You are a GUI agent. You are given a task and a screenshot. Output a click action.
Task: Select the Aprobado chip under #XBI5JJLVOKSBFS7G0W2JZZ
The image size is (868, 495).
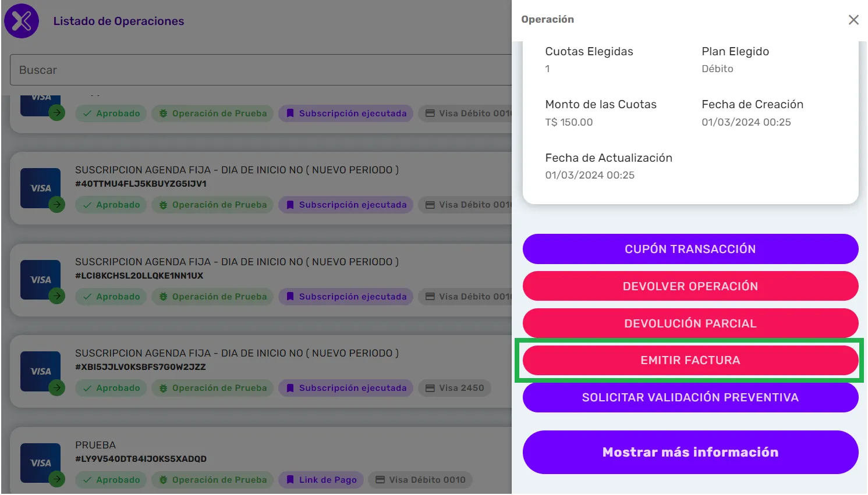pos(111,388)
